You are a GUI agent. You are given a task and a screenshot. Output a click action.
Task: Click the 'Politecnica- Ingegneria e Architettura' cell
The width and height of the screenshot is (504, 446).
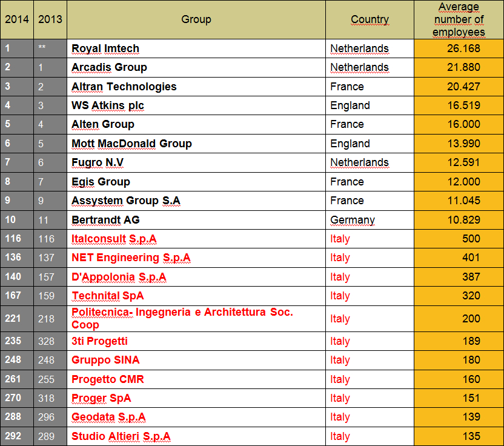[196, 319]
